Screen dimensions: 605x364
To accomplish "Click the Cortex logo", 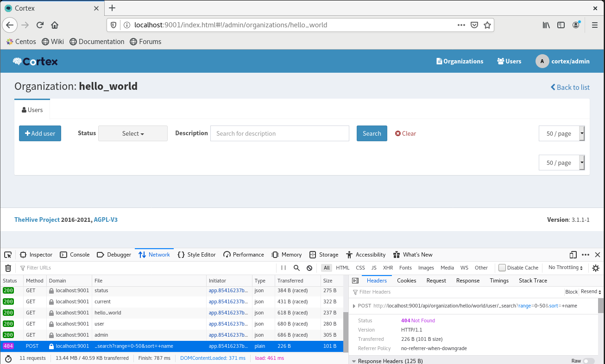I will (x=35, y=61).
